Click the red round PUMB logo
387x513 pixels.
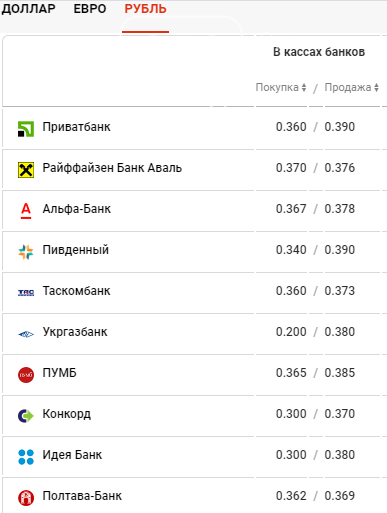click(x=26, y=375)
